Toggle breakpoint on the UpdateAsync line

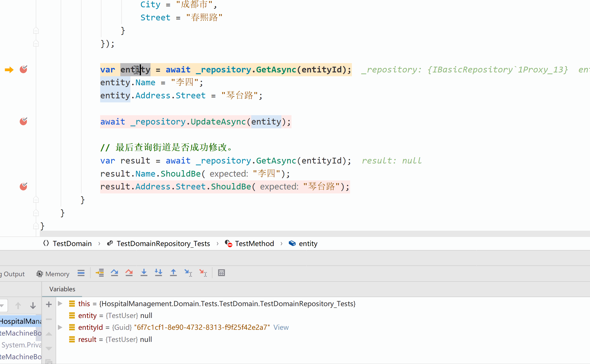pyautogui.click(x=23, y=122)
